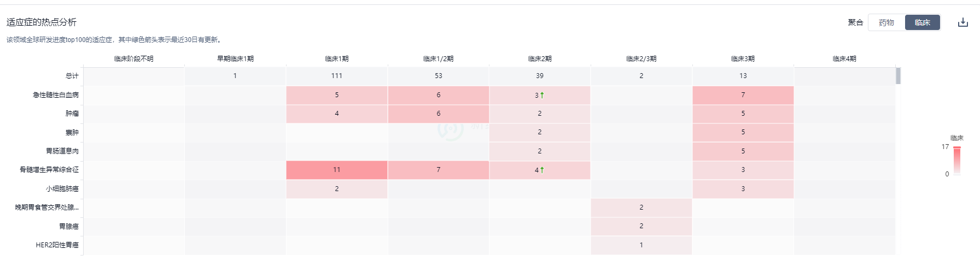Click the heatmap vertical scrollbar thumb

pyautogui.click(x=899, y=76)
